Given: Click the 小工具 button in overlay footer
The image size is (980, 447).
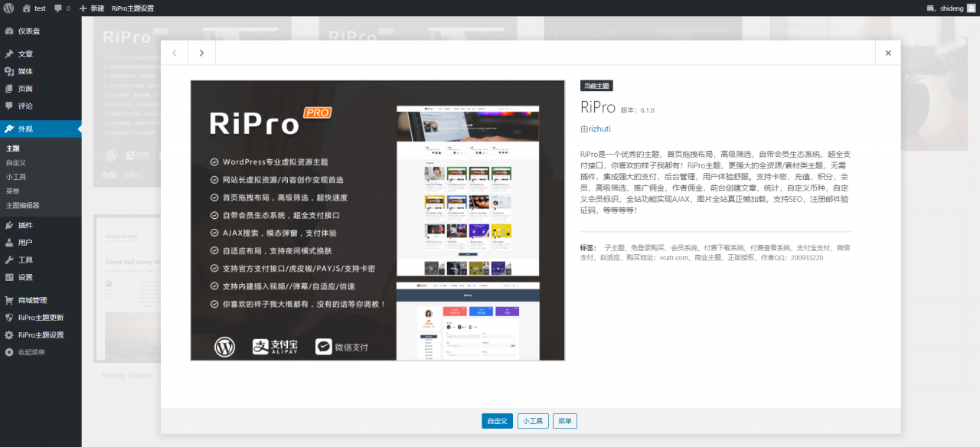Looking at the screenshot, I should click(x=533, y=421).
